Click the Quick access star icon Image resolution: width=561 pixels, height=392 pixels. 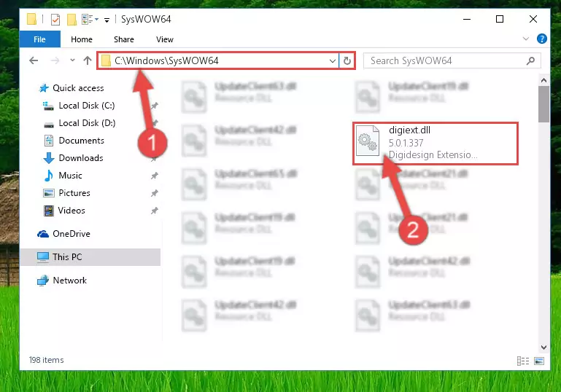pyautogui.click(x=44, y=88)
